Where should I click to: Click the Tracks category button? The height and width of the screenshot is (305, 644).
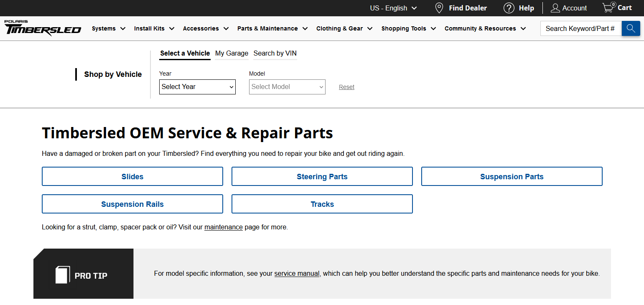coord(322,204)
